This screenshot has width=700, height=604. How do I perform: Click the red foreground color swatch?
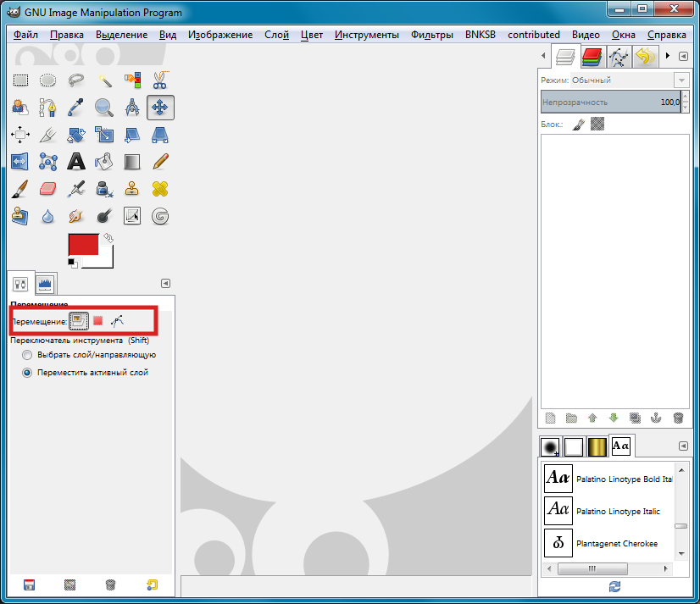pyautogui.click(x=83, y=244)
